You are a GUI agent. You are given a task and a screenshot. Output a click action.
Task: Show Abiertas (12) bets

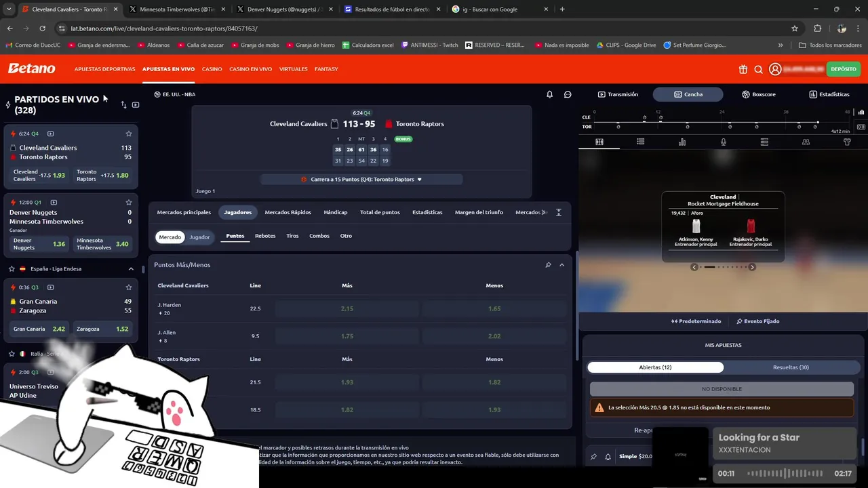[656, 367]
